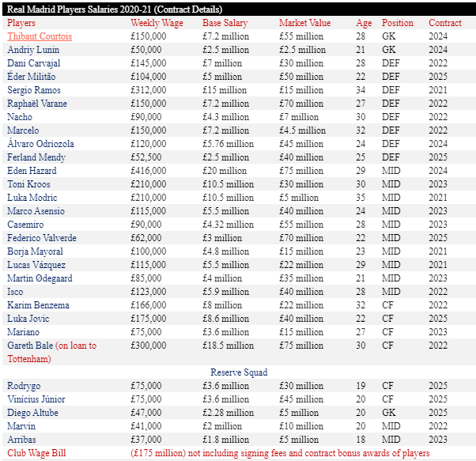Image resolution: width=476 pixels, height=461 pixels.
Task: Click the Base Salary column header
Action: [225, 23]
